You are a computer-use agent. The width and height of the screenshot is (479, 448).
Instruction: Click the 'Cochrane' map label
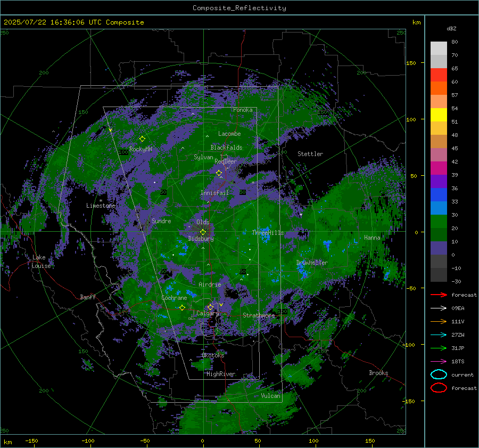coord(174,298)
